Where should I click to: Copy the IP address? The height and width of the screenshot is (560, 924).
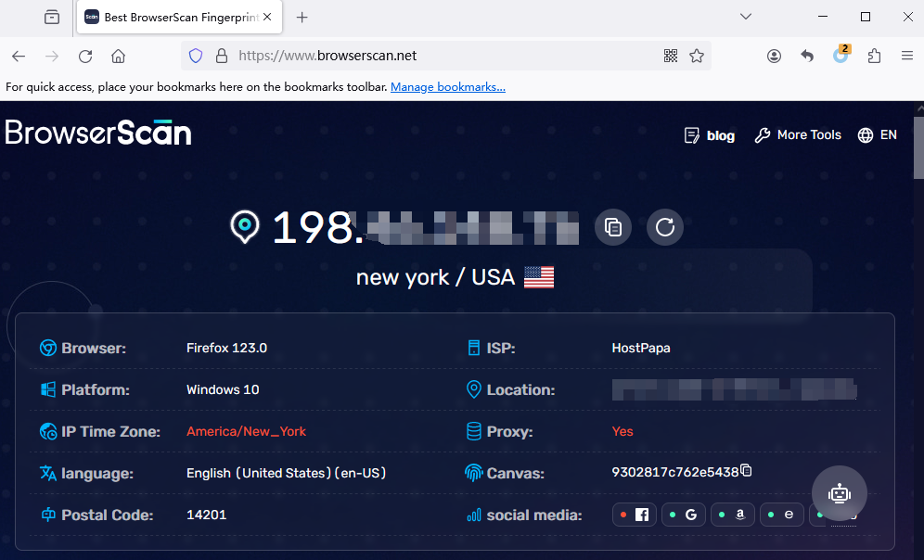coord(613,227)
